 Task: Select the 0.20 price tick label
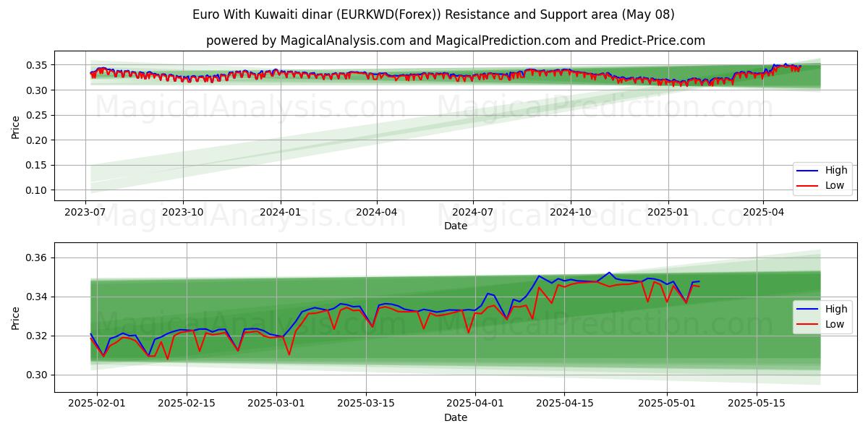click(x=37, y=140)
